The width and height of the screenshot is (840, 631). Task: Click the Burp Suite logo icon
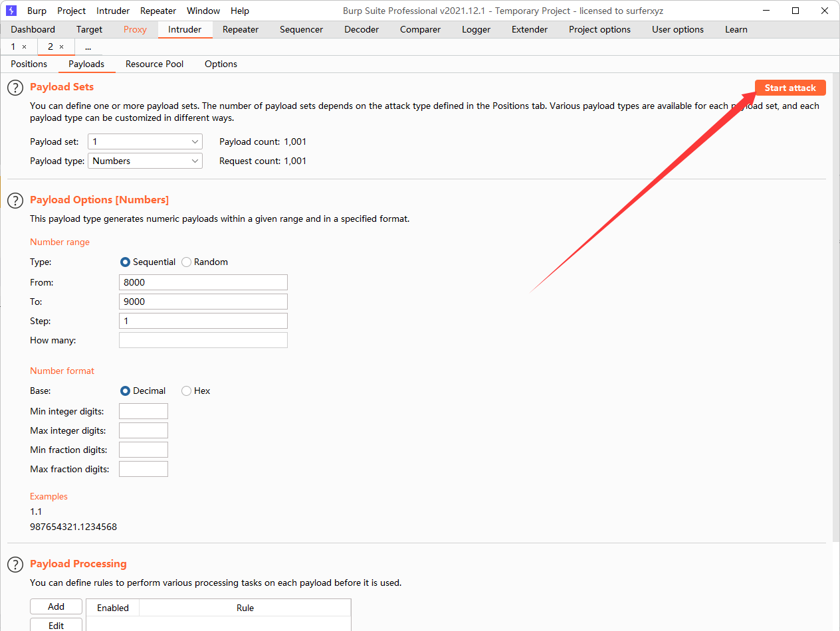[x=11, y=11]
